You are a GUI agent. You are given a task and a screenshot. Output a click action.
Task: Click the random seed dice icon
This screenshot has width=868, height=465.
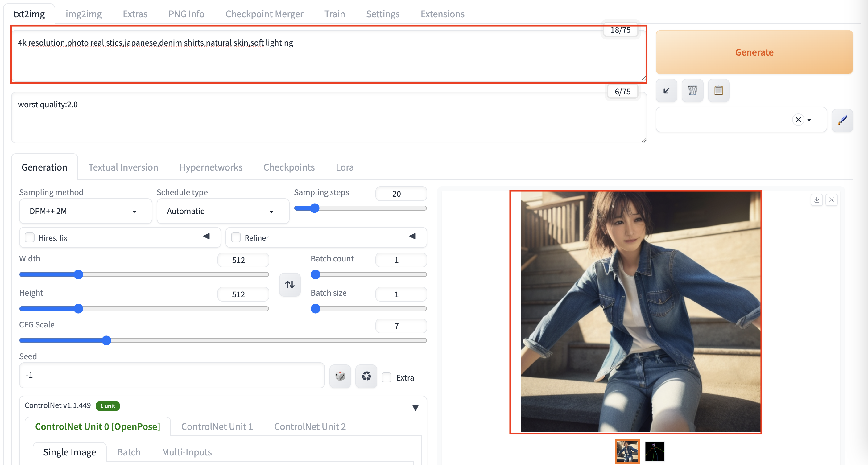(x=340, y=376)
